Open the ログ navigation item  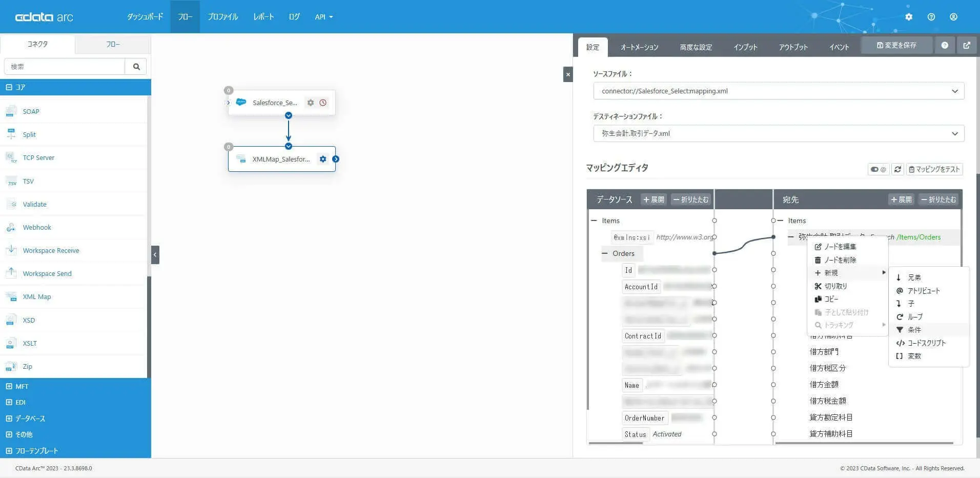(294, 17)
